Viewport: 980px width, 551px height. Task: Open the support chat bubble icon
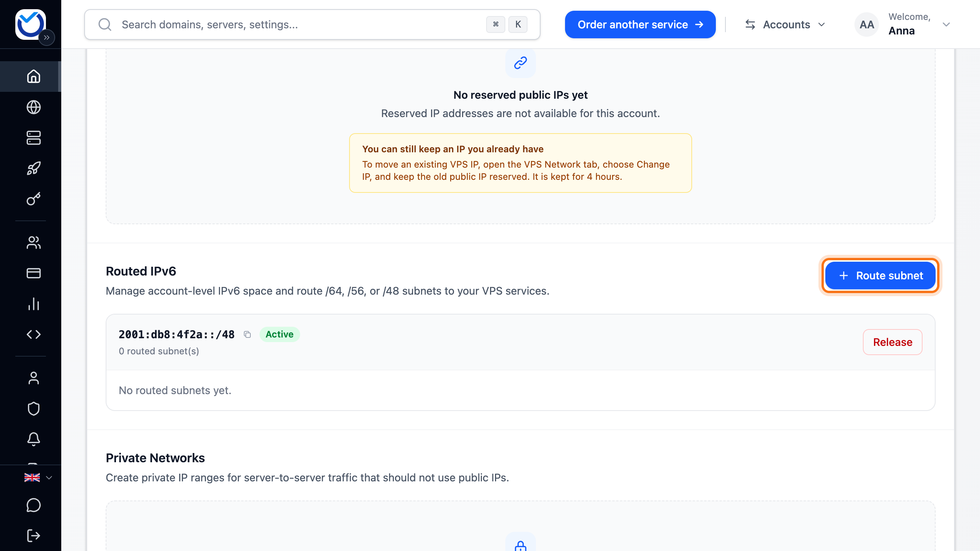pos(34,505)
